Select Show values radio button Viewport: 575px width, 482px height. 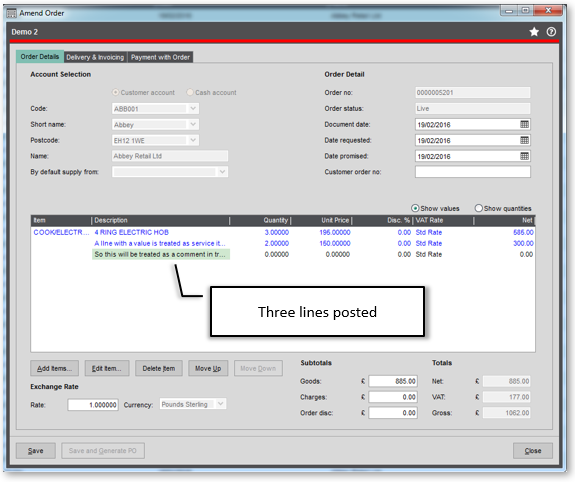point(415,208)
